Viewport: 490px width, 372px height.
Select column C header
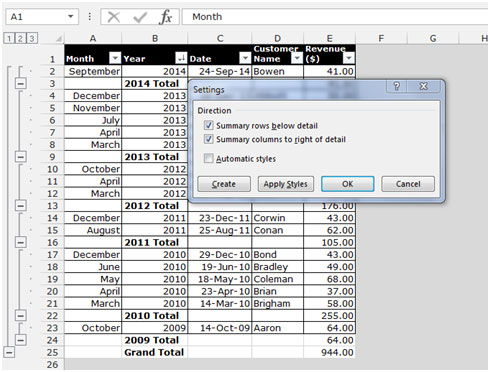pyautogui.click(x=220, y=39)
